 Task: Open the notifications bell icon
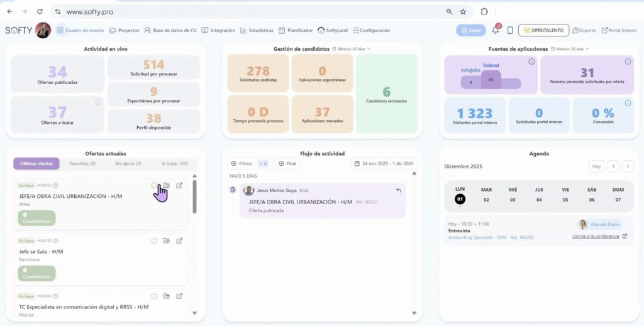click(496, 30)
